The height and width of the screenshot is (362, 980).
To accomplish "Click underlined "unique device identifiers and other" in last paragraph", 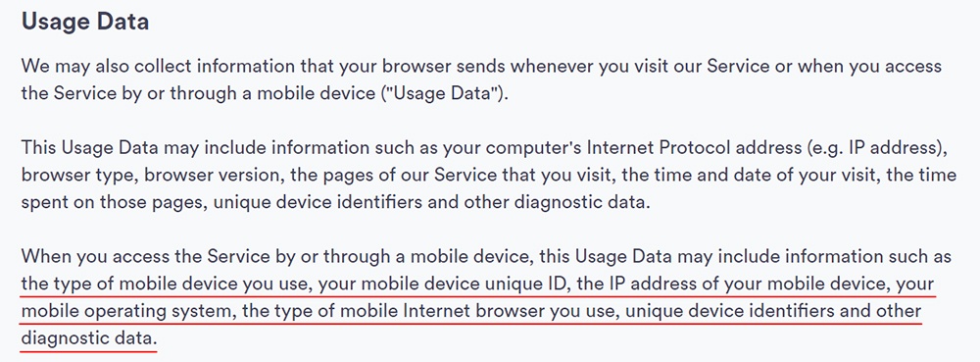I will click(773, 312).
